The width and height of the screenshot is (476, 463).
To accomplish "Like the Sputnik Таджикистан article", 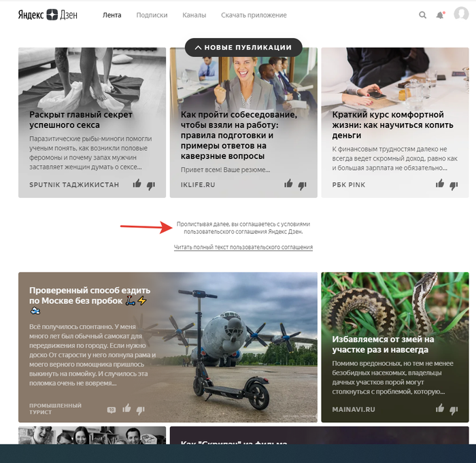I will click(x=137, y=184).
